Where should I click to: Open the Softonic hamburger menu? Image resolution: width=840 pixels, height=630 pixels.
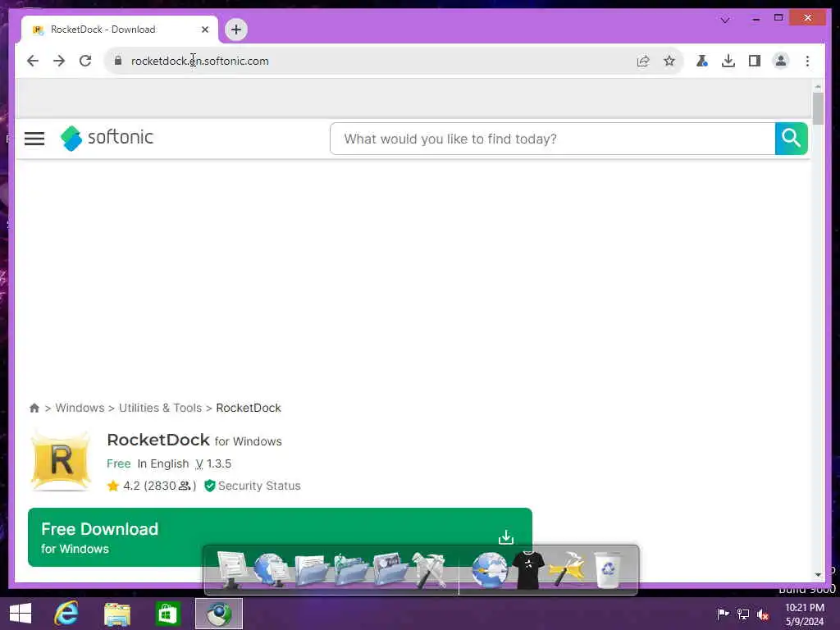(x=34, y=139)
